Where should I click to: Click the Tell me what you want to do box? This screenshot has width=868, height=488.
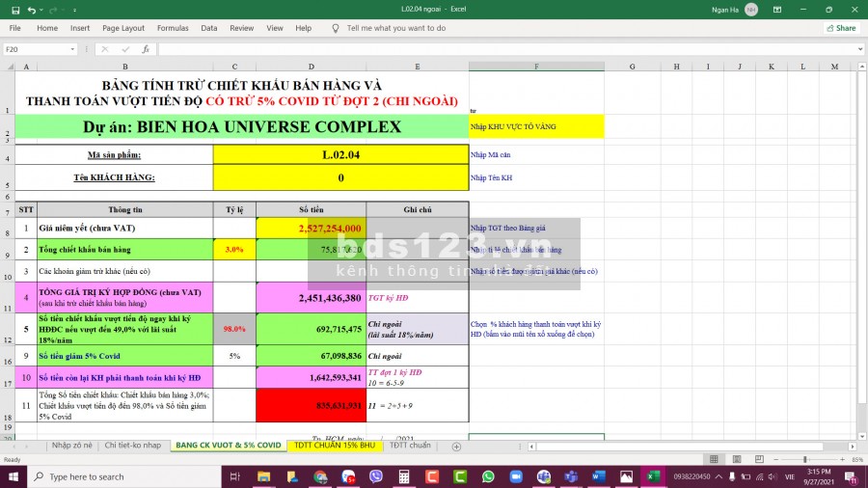(x=395, y=28)
